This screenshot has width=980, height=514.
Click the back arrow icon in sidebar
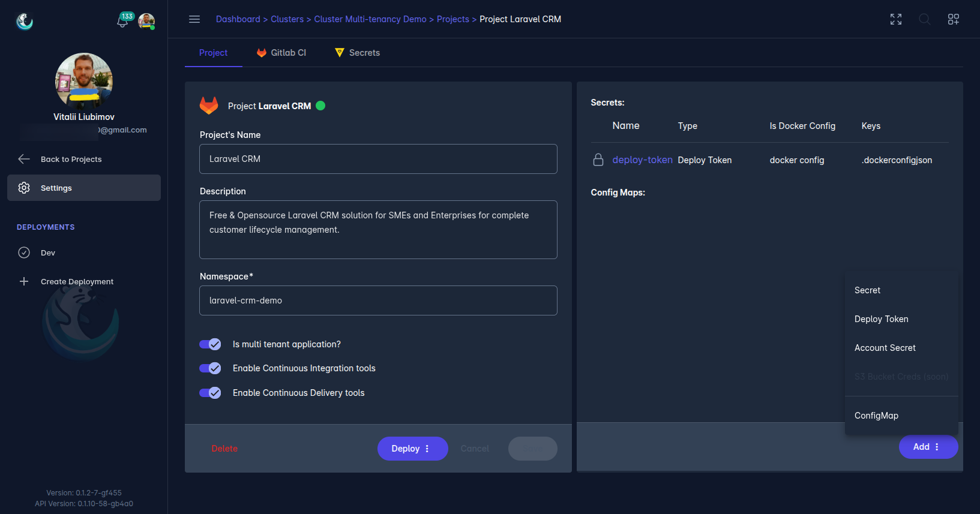point(24,159)
